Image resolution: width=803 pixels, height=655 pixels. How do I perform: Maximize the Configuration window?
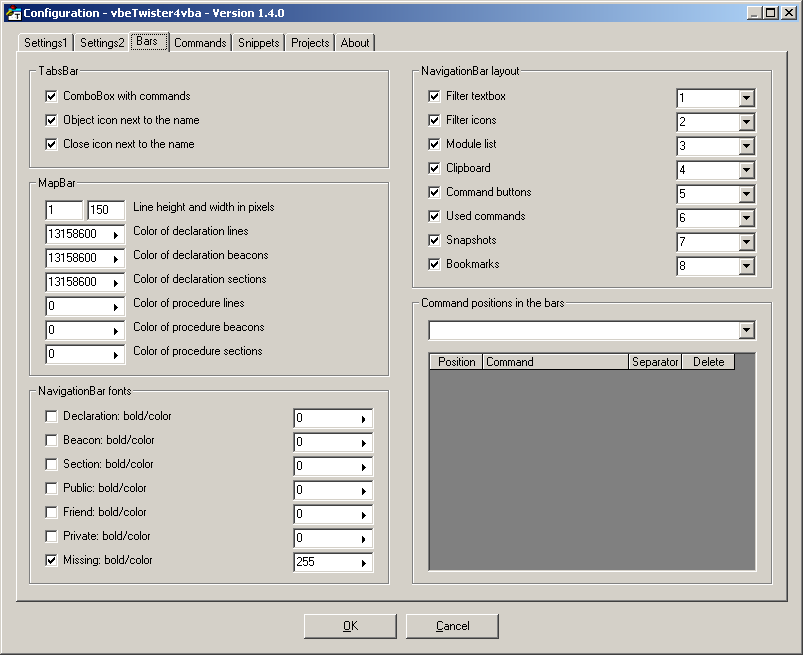(770, 13)
